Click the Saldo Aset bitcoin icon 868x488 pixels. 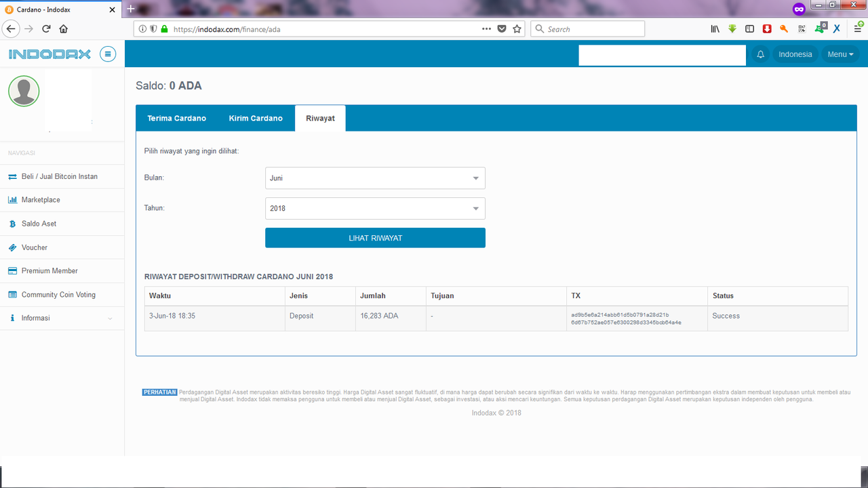click(12, 224)
